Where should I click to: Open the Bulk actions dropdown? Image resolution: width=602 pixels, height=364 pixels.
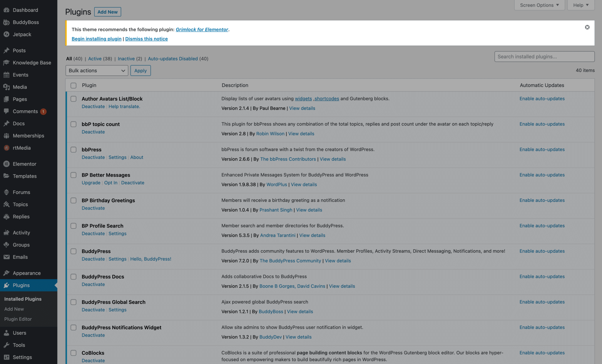97,70
